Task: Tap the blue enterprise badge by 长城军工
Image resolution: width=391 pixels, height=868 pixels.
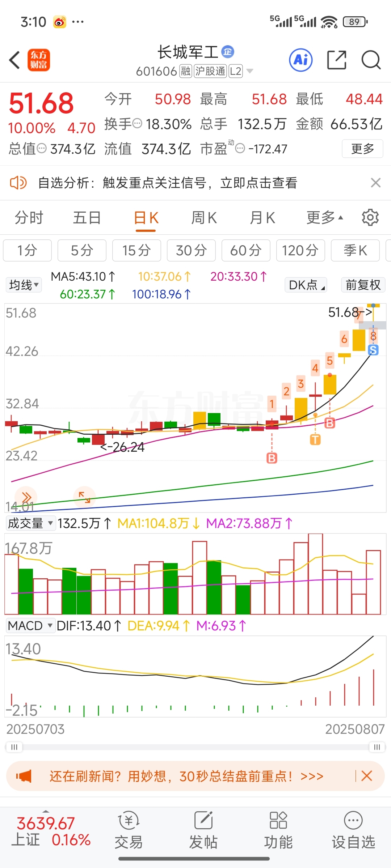Action: 228,52
